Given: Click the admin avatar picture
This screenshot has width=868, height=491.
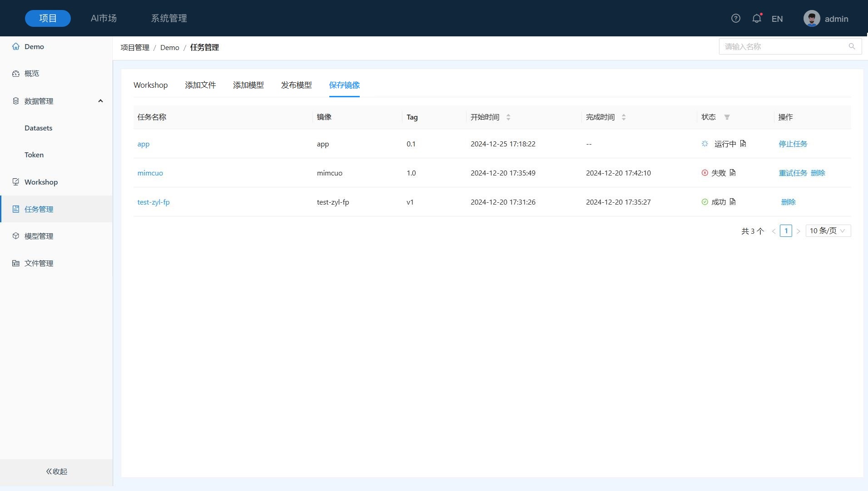Looking at the screenshot, I should 811,19.
